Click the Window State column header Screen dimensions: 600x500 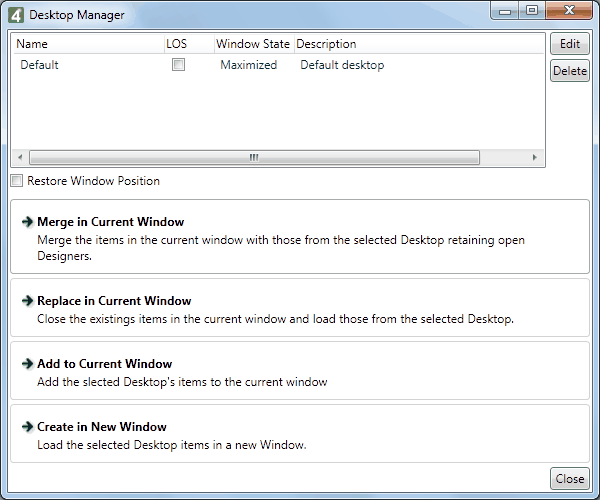click(x=254, y=44)
